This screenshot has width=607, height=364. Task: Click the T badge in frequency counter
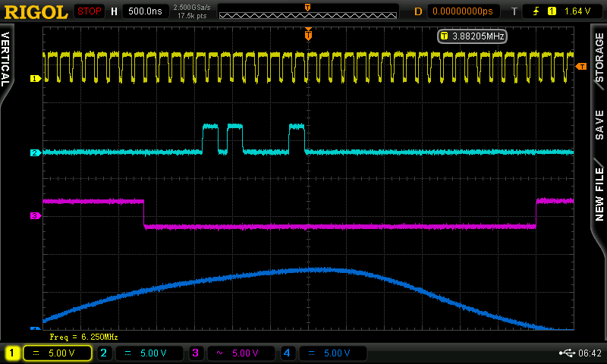444,36
